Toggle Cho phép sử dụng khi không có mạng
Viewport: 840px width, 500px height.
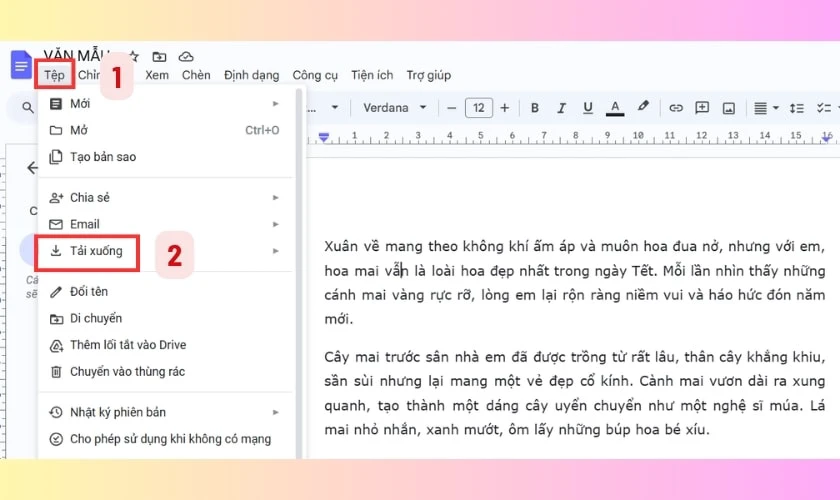[166, 439]
